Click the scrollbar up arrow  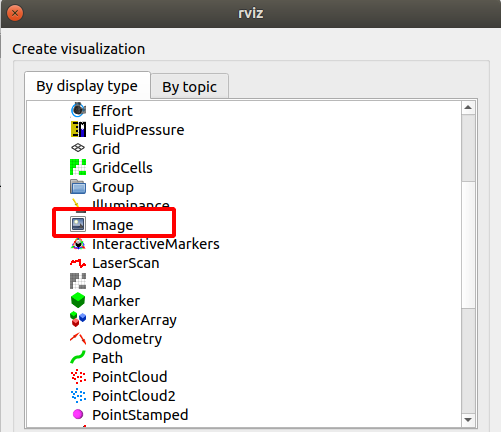(x=468, y=107)
